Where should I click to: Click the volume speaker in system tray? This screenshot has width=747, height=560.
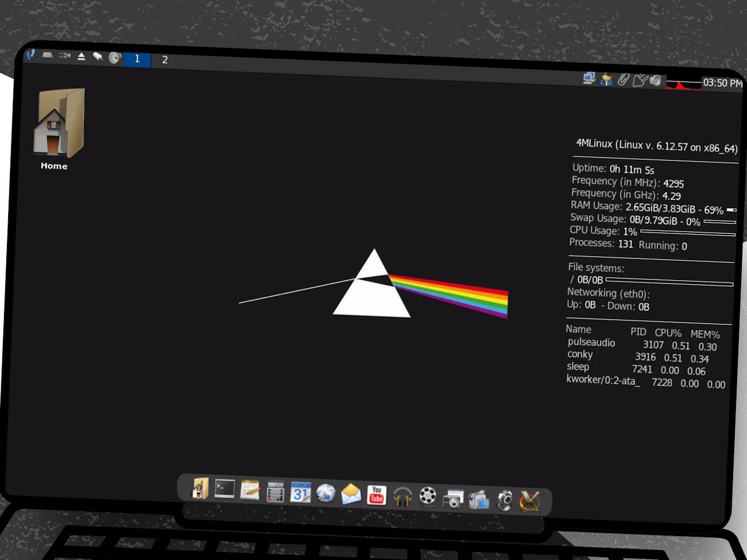(x=656, y=80)
